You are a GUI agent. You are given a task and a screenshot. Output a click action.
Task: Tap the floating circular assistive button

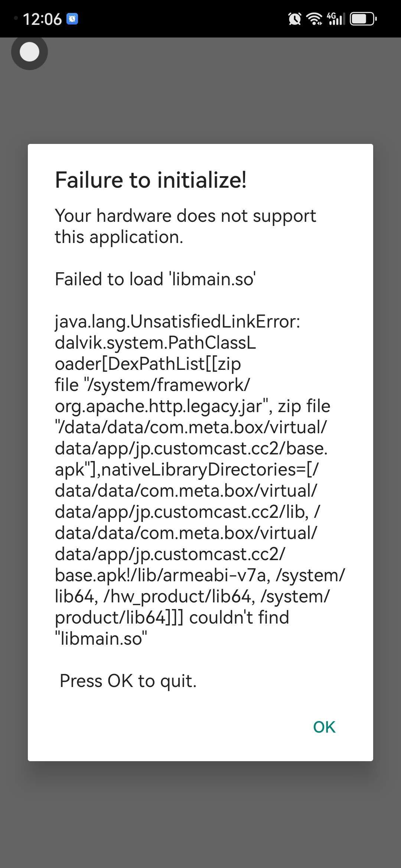click(29, 52)
